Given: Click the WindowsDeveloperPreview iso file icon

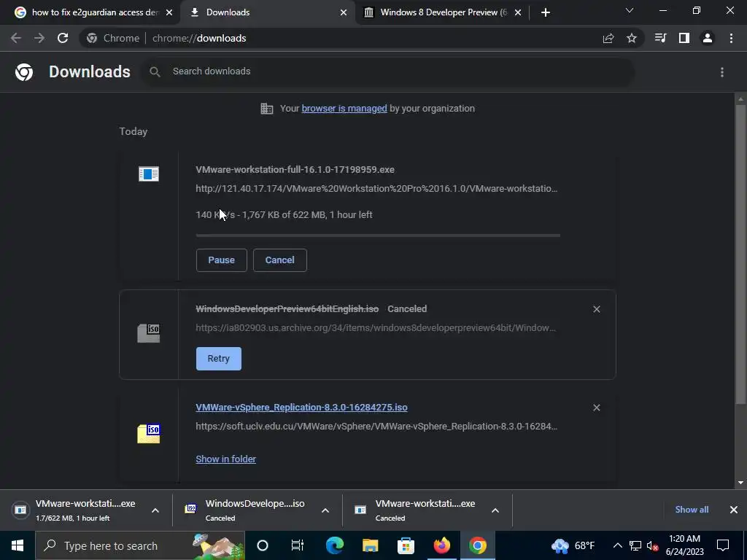Looking at the screenshot, I should [x=149, y=332].
